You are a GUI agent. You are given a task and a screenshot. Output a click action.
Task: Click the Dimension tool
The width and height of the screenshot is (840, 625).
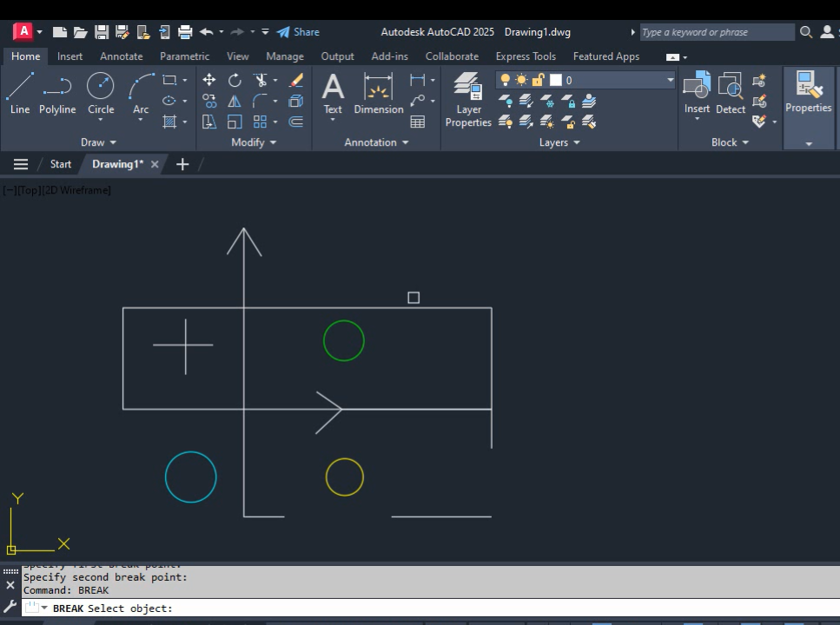click(x=378, y=94)
